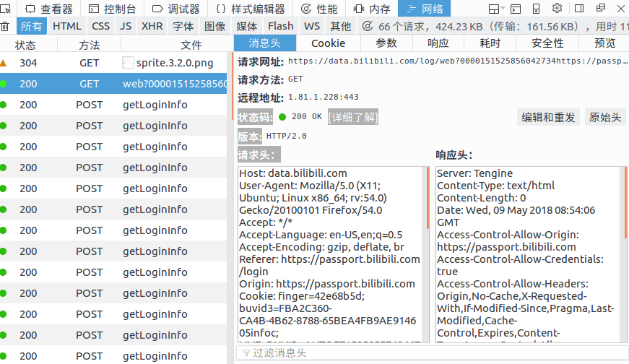Open the 参数 params tab
This screenshot has height=364, width=629.
(386, 43)
